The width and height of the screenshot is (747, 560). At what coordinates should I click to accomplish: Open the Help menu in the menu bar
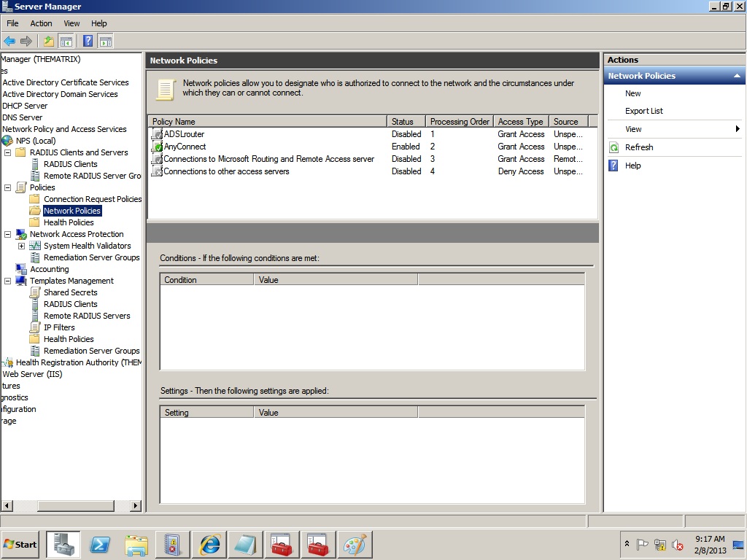[x=99, y=23]
